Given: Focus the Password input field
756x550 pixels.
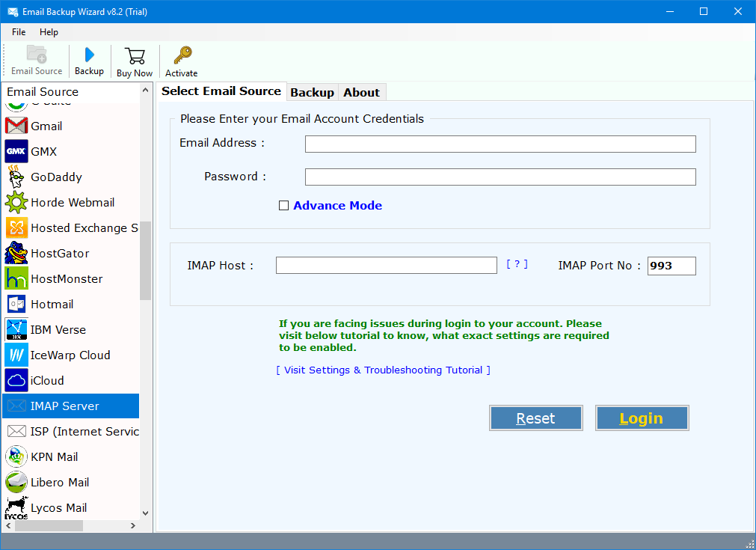Looking at the screenshot, I should (500, 177).
